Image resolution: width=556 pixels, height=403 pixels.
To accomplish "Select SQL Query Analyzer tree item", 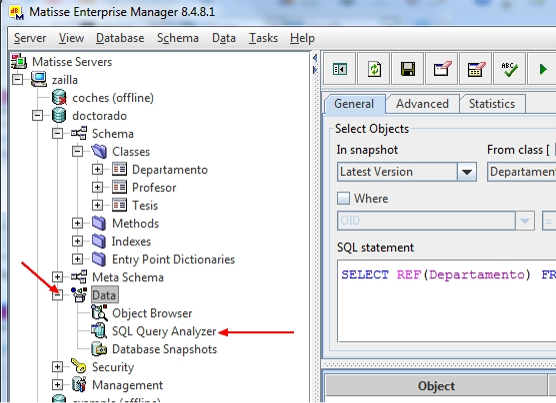I will click(164, 331).
